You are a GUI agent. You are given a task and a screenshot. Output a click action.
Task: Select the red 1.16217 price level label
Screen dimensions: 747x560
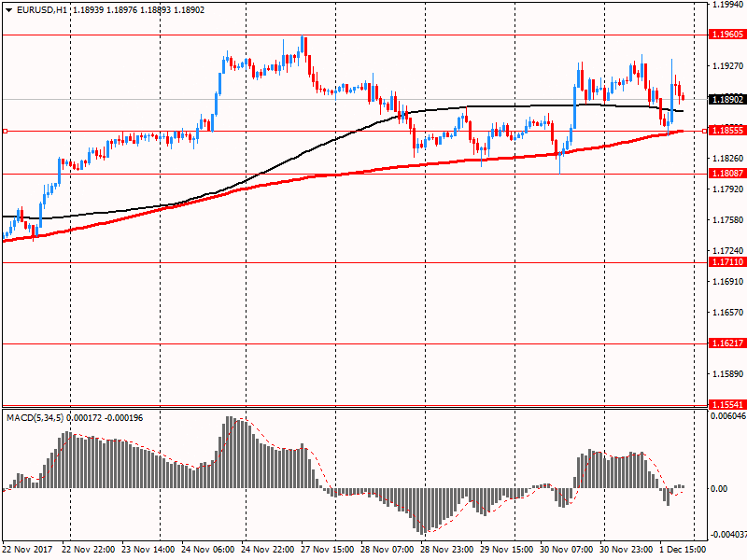pos(727,343)
